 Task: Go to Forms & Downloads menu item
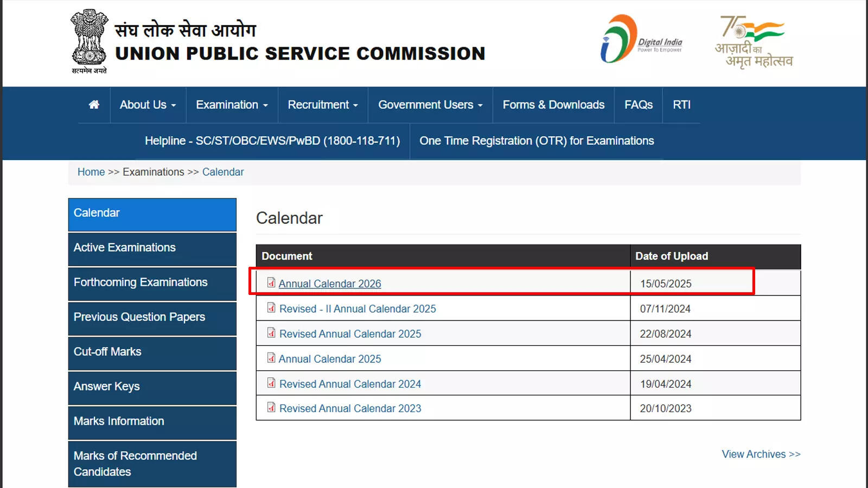click(x=553, y=105)
